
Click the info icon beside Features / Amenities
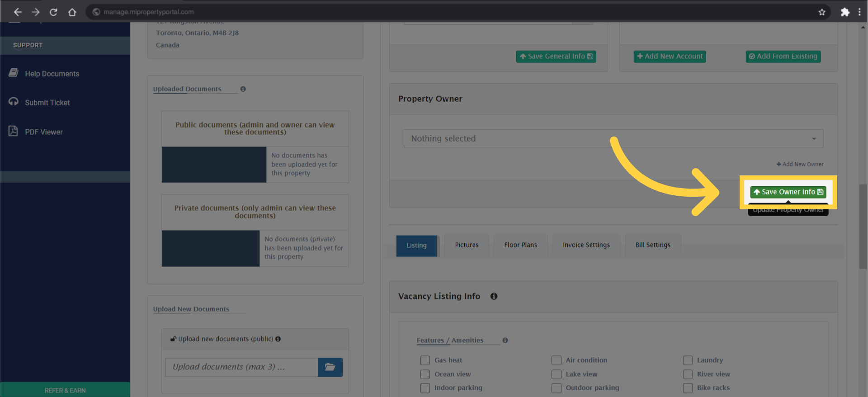pos(505,340)
